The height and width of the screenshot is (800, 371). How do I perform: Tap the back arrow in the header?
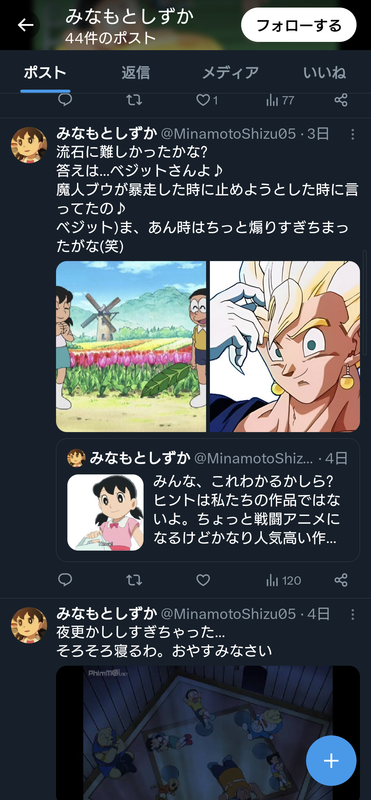click(x=25, y=25)
